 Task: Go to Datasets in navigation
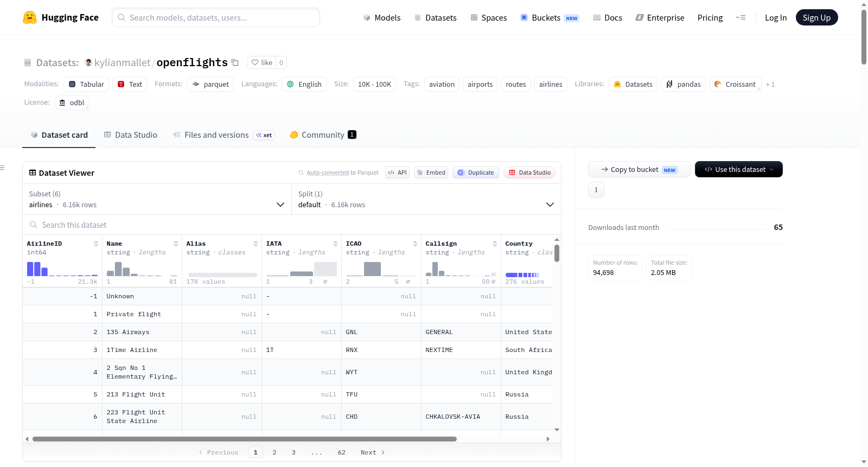tap(435, 17)
